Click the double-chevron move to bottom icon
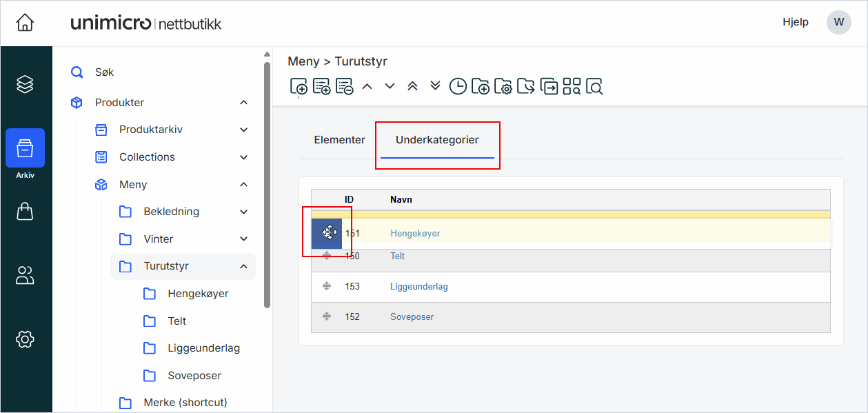 point(435,86)
